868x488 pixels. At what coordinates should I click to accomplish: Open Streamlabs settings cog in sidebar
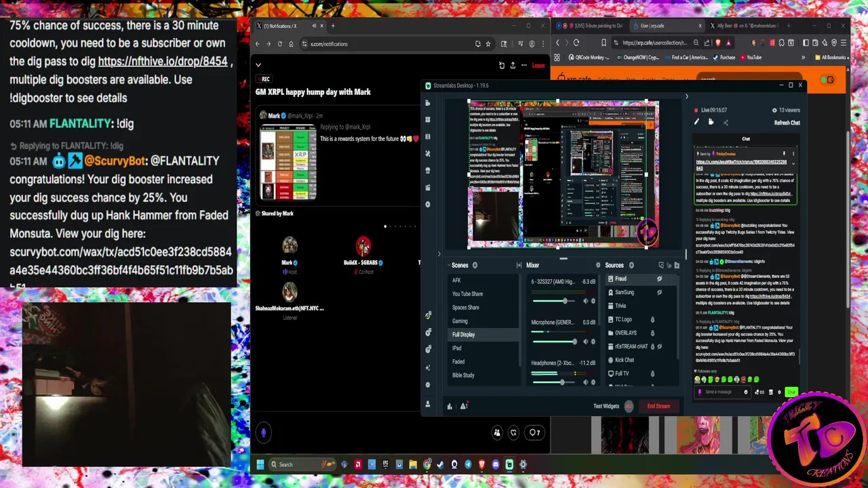427,385
